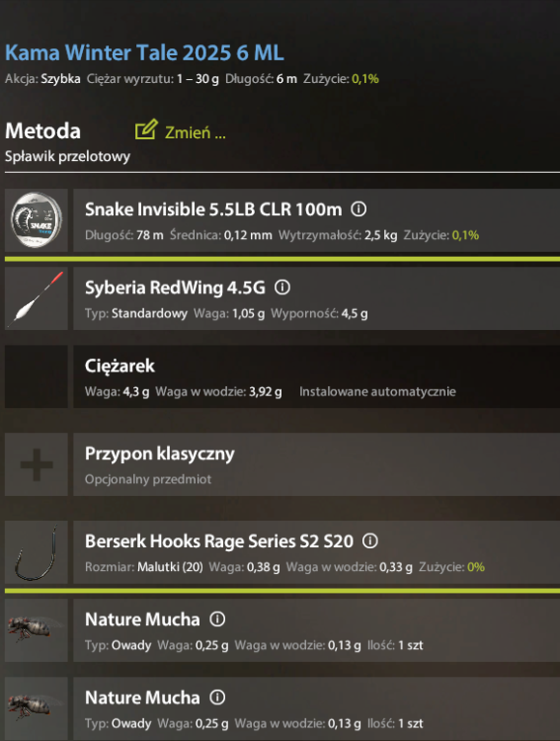This screenshot has height=741, width=560.
Task: Click the Zmień ... method link
Action: click(x=196, y=132)
